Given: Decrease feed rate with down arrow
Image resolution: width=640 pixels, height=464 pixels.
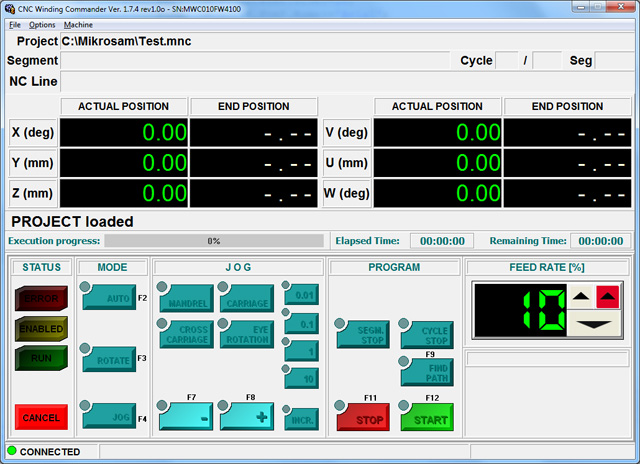Looking at the screenshot, I should click(594, 324).
